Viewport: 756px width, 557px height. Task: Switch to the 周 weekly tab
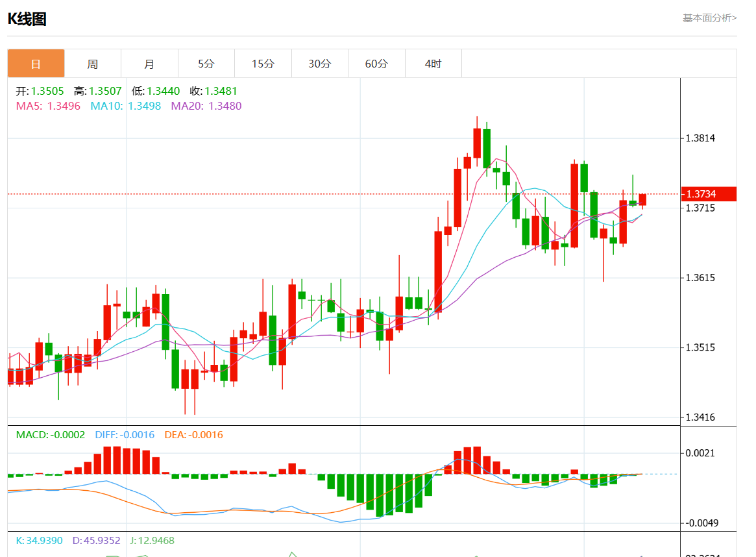(93, 63)
